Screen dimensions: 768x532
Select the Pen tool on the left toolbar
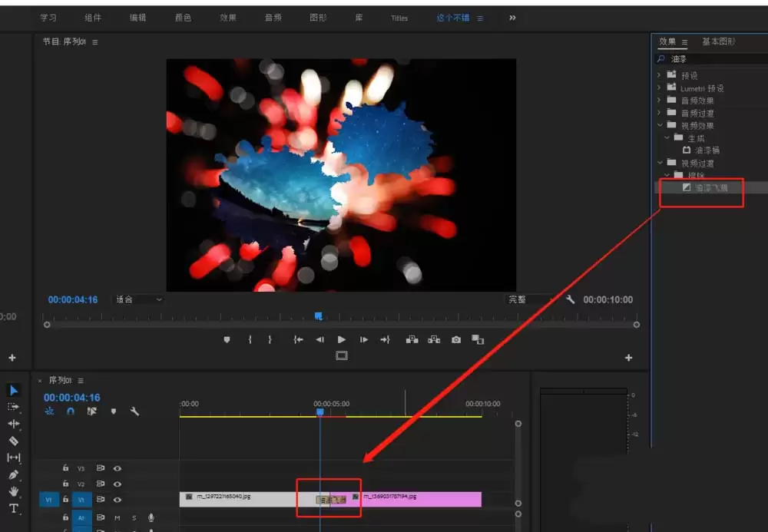click(13, 474)
